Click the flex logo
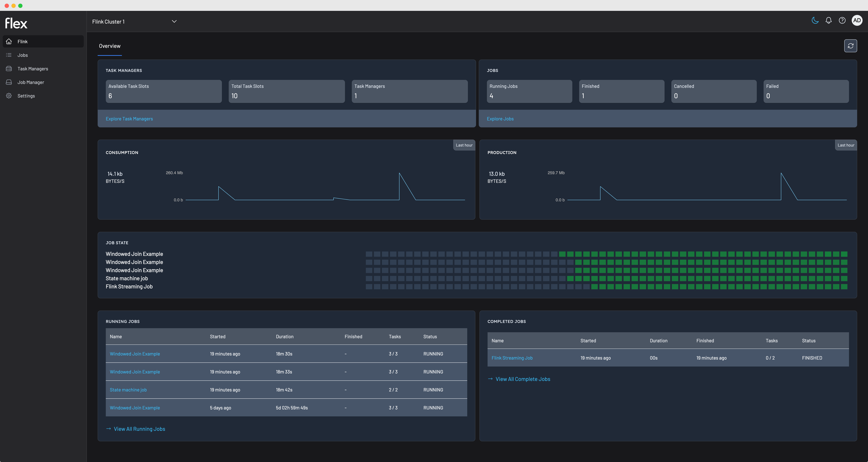 point(16,23)
